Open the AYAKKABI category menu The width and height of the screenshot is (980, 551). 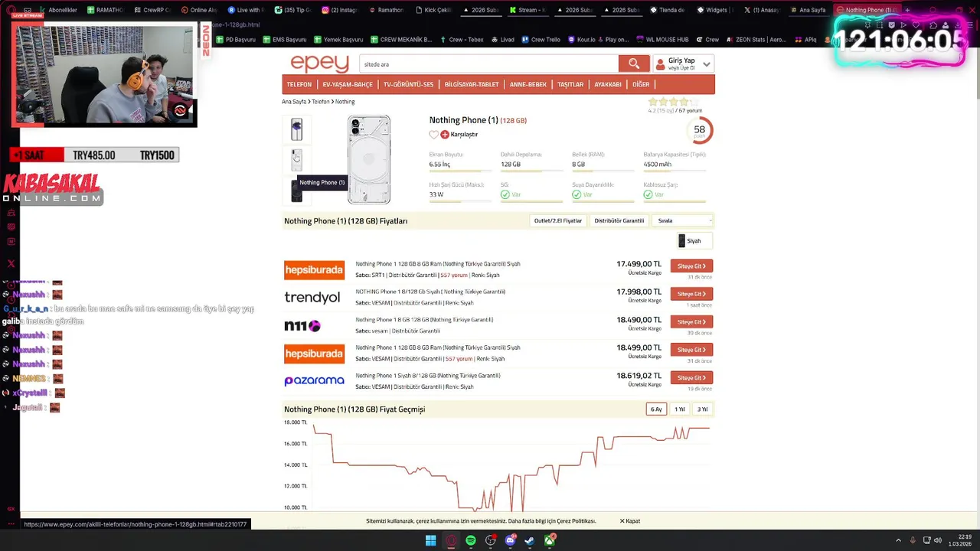pyautogui.click(x=608, y=84)
